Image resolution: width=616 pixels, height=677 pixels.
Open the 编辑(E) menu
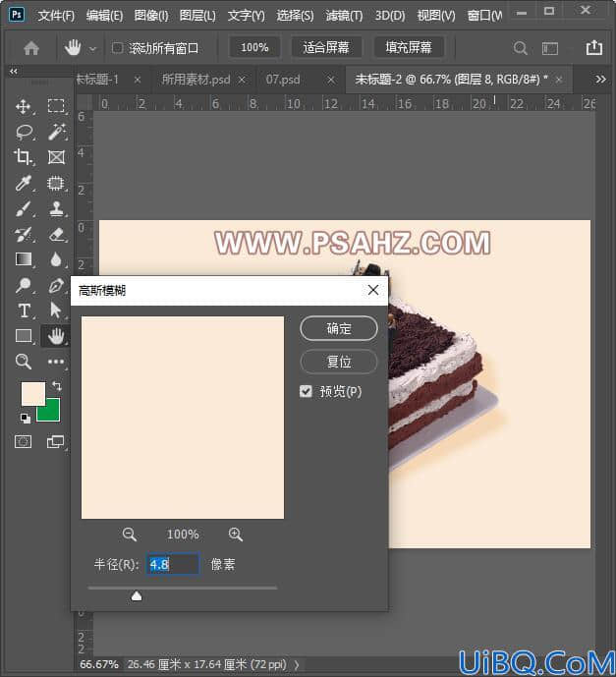pos(104,16)
